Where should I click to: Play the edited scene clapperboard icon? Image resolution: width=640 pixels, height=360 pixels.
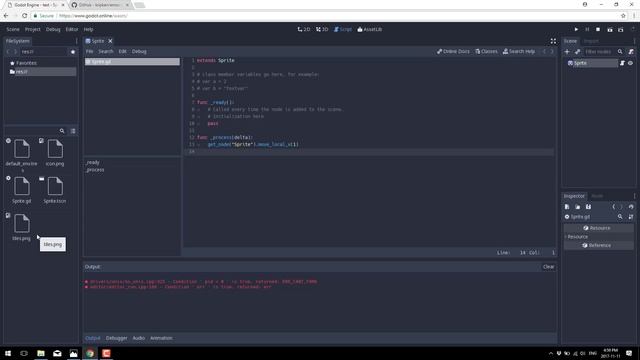pyautogui.click(x=610, y=29)
